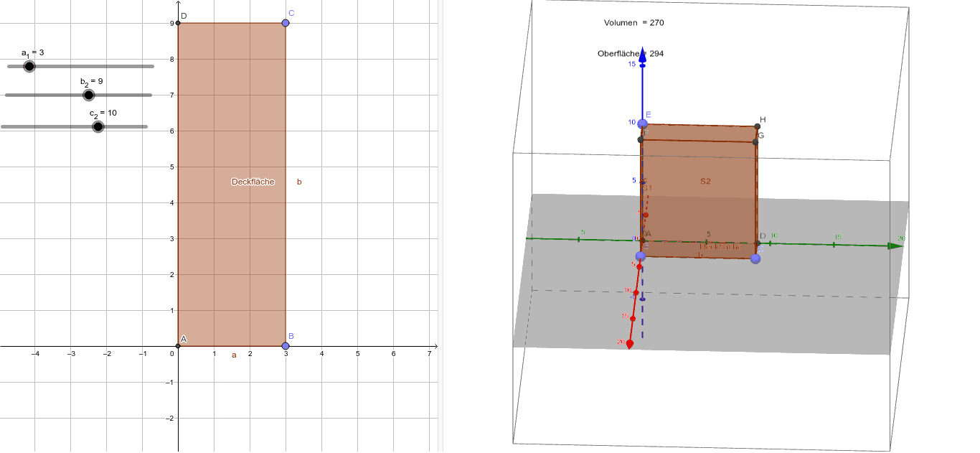
Task: Click the S2 face label on the cuboid
Action: click(x=705, y=182)
